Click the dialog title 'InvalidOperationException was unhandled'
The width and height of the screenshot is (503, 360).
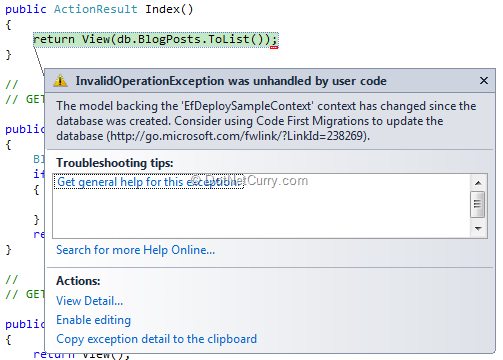231,81
